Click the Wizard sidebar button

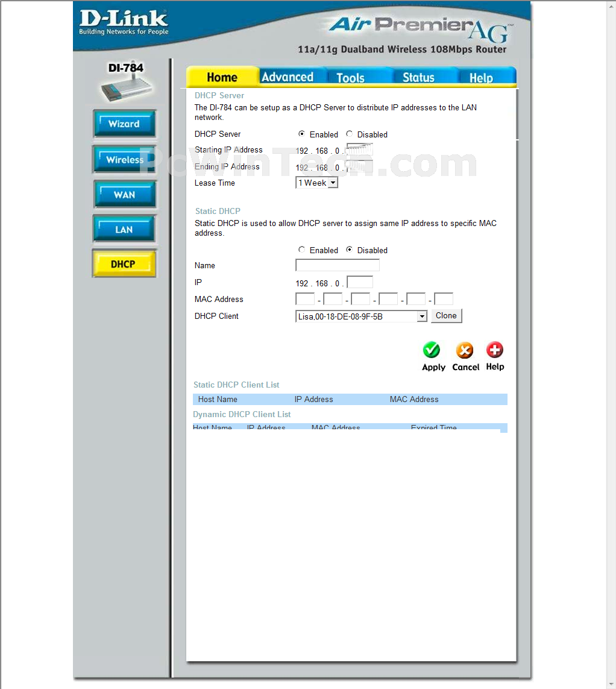pyautogui.click(x=124, y=124)
